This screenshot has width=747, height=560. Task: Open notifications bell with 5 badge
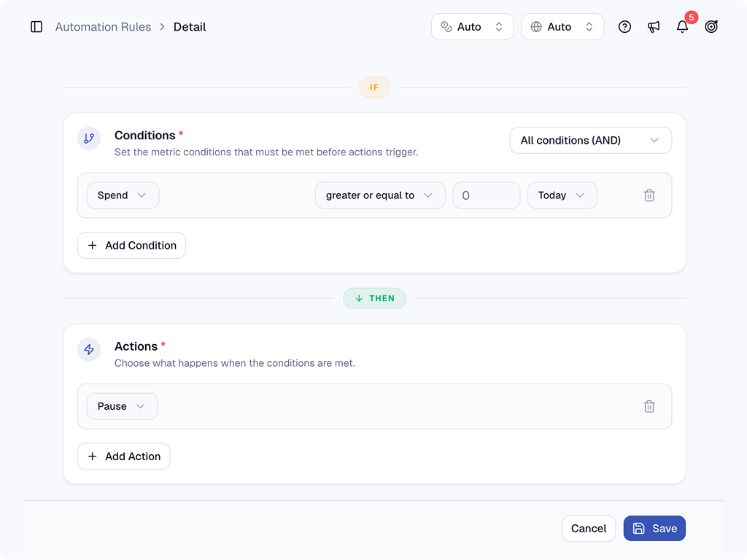pyautogui.click(x=682, y=27)
